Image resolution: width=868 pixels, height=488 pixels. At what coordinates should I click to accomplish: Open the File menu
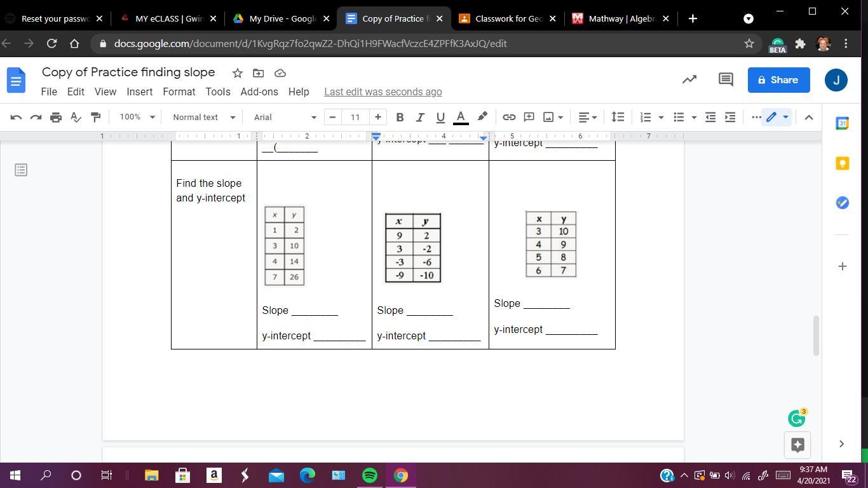[49, 91]
